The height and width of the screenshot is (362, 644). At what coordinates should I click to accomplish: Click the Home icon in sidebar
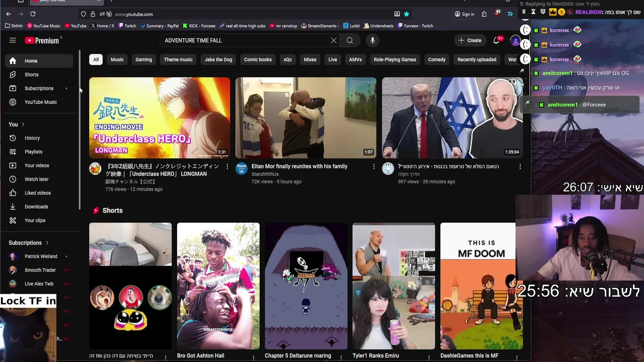[13, 61]
